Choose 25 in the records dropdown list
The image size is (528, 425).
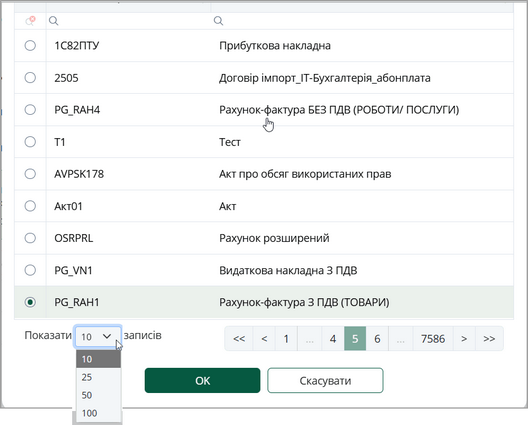98,377
